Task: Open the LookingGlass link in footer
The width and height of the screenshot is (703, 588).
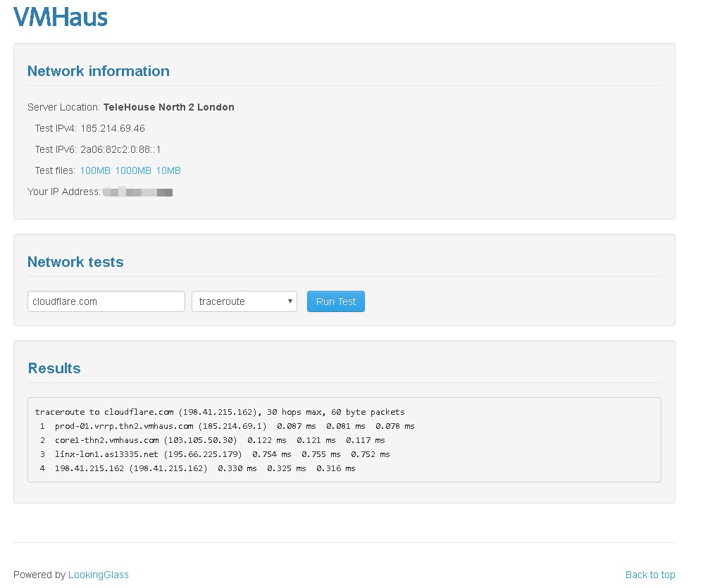Action: 99,575
